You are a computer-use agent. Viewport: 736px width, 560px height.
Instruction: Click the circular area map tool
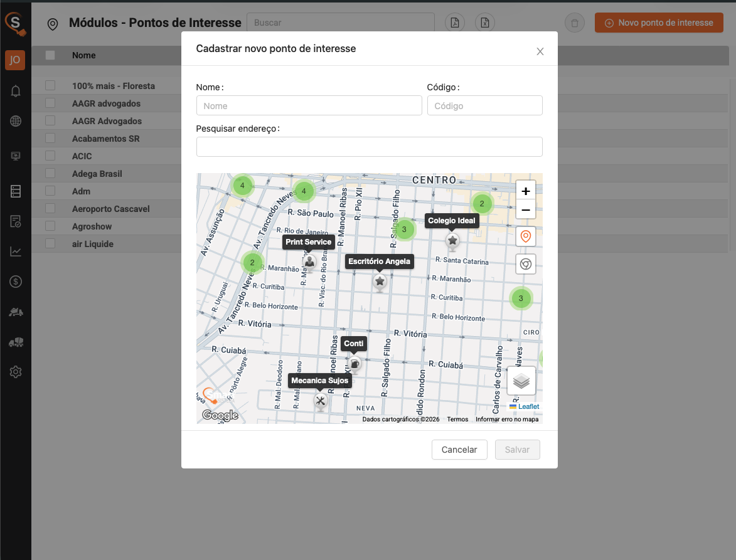click(x=526, y=264)
